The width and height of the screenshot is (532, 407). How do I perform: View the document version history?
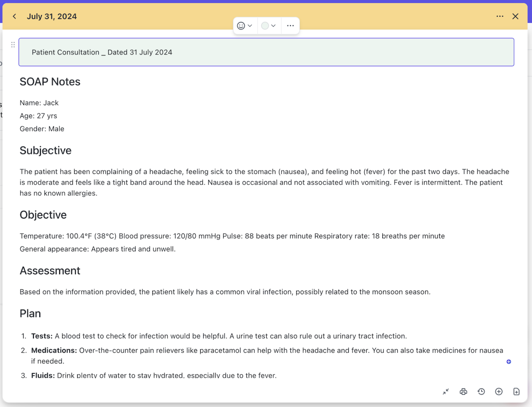click(x=481, y=391)
